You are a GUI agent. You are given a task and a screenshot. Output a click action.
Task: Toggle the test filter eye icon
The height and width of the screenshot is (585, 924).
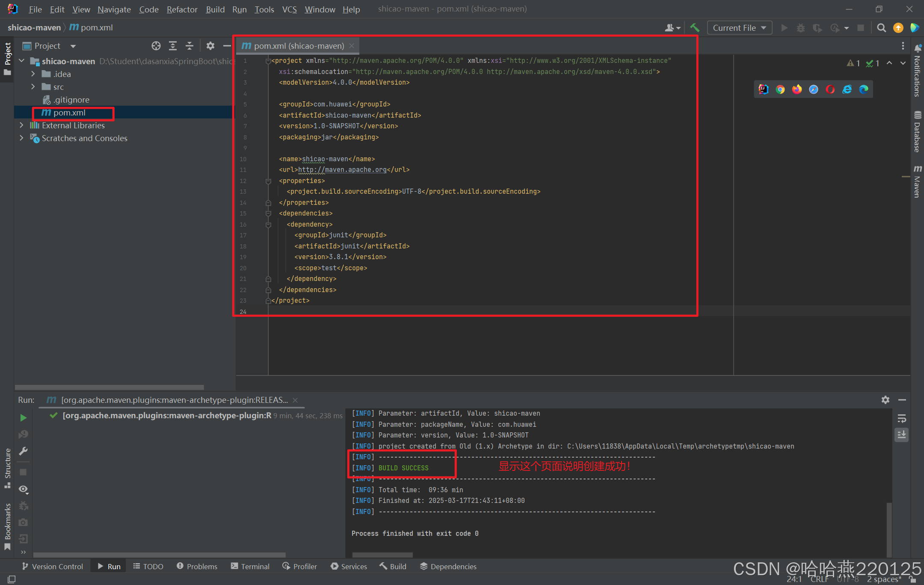pyautogui.click(x=24, y=489)
